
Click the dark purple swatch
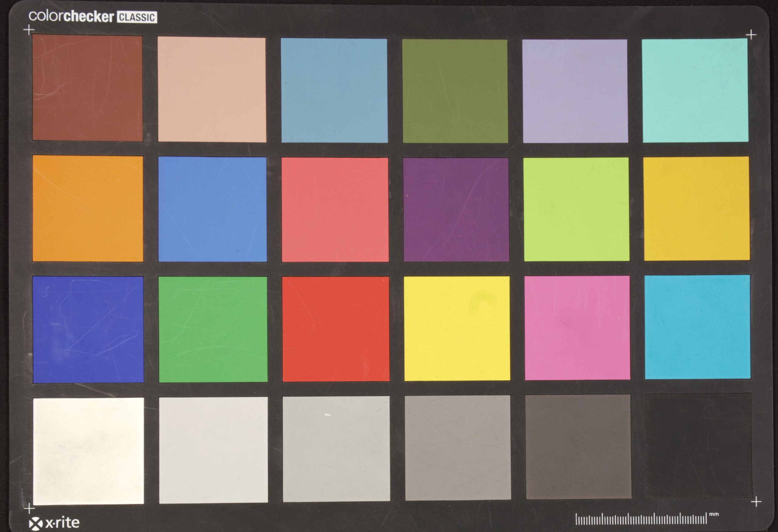click(456, 210)
